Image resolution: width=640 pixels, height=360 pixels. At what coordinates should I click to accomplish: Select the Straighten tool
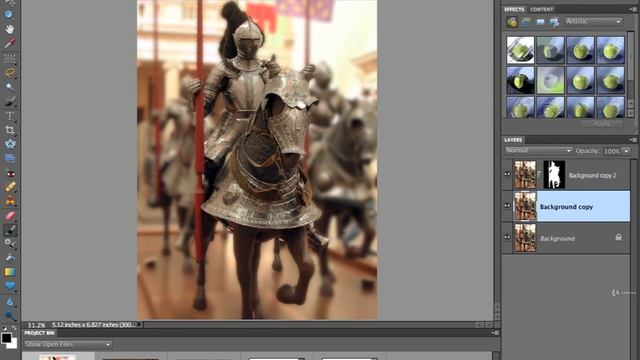coord(9,158)
